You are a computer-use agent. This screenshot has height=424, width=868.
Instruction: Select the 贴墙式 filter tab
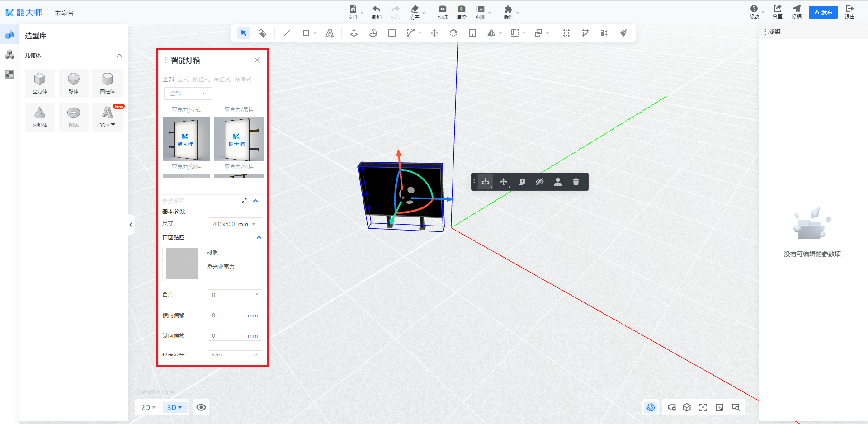243,80
